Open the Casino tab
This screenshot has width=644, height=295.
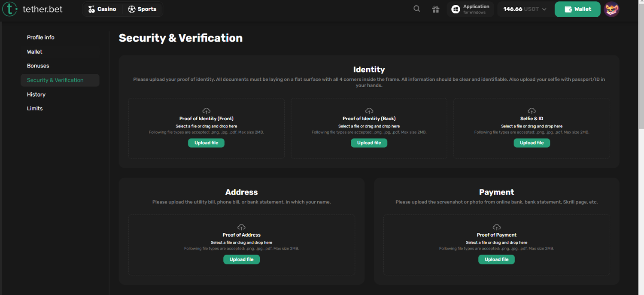102,9
